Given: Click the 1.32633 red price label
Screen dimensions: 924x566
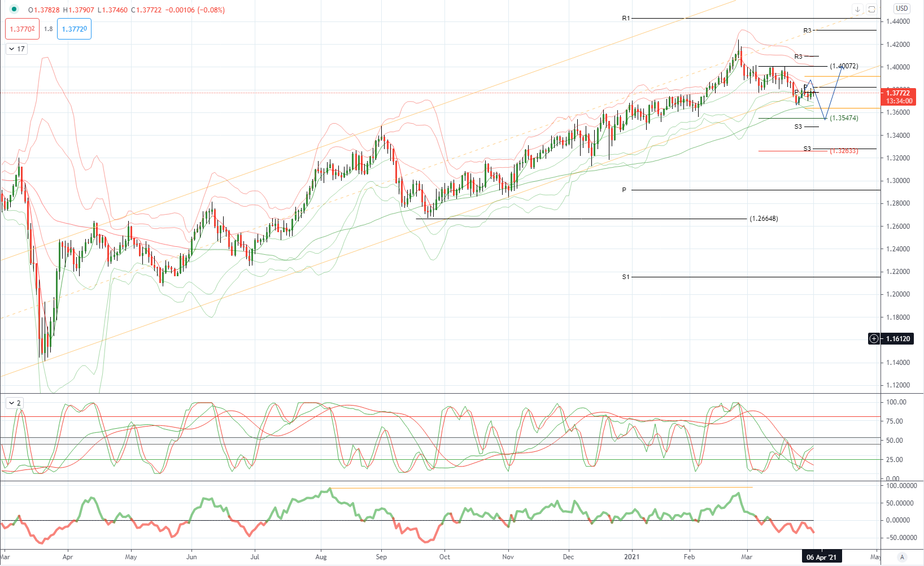Looking at the screenshot, I should [844, 151].
